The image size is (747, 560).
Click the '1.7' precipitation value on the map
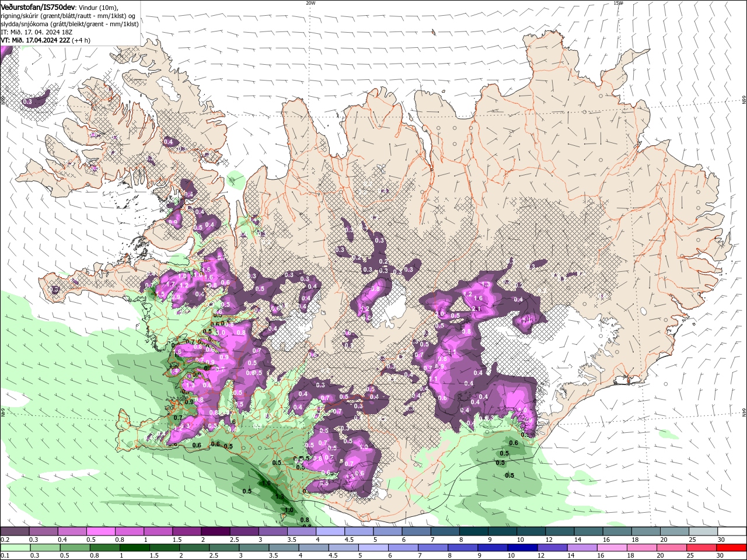pyautogui.click(x=171, y=284)
